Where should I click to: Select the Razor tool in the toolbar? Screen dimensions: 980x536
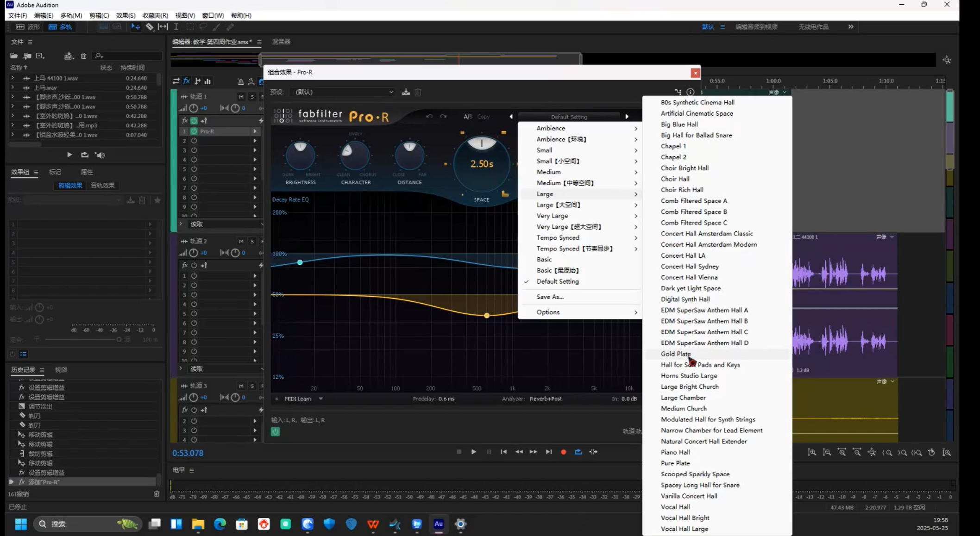tap(150, 27)
